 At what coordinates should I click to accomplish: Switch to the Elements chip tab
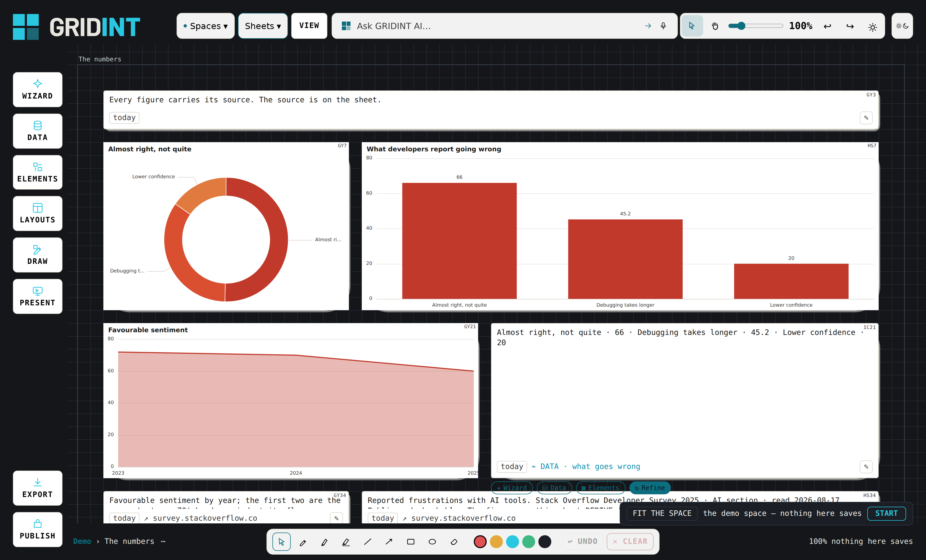click(601, 488)
